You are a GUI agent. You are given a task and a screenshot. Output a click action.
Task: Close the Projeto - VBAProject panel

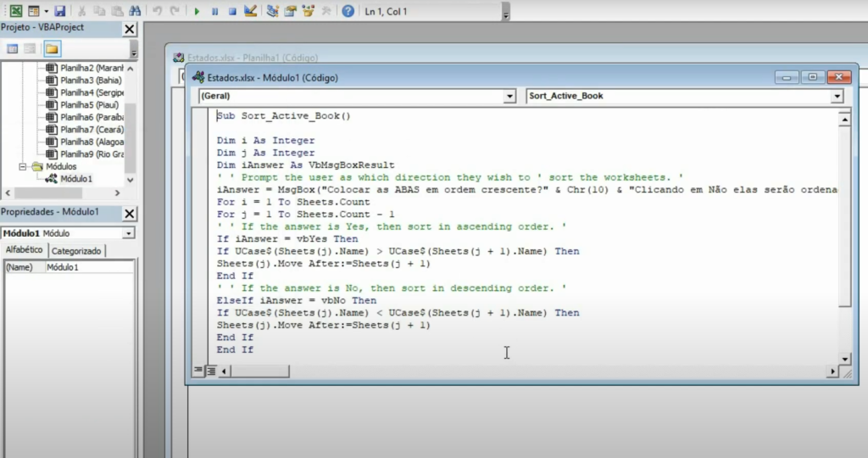tap(130, 29)
